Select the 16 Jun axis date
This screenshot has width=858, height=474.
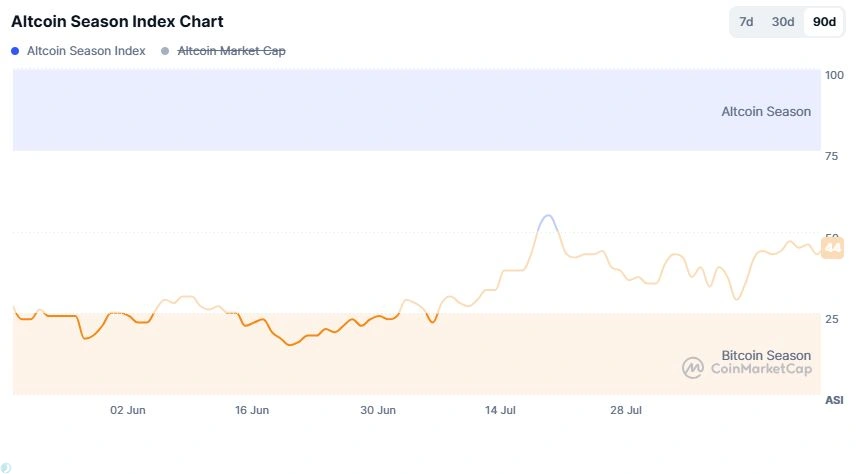(x=252, y=410)
